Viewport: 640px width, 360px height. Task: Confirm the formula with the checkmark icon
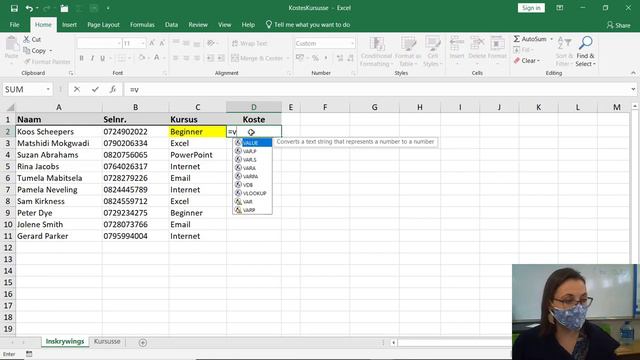click(x=95, y=89)
